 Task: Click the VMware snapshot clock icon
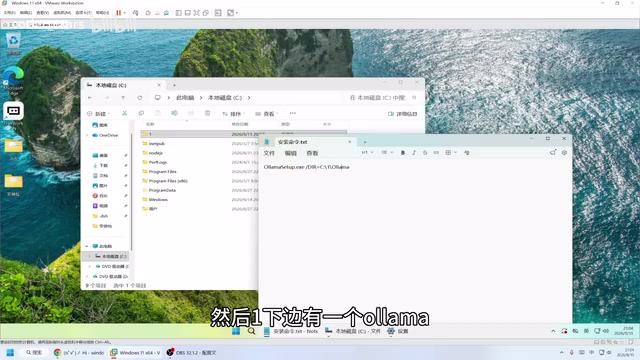(x=148, y=13)
